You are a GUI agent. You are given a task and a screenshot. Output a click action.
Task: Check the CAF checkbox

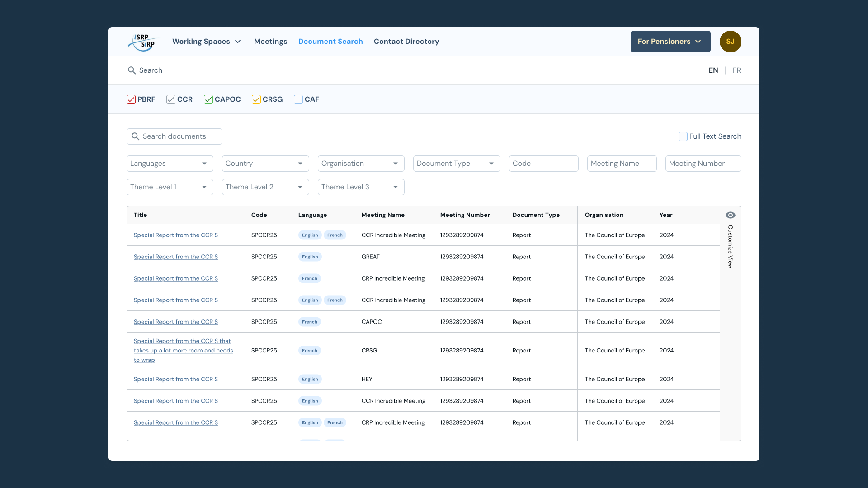point(298,99)
